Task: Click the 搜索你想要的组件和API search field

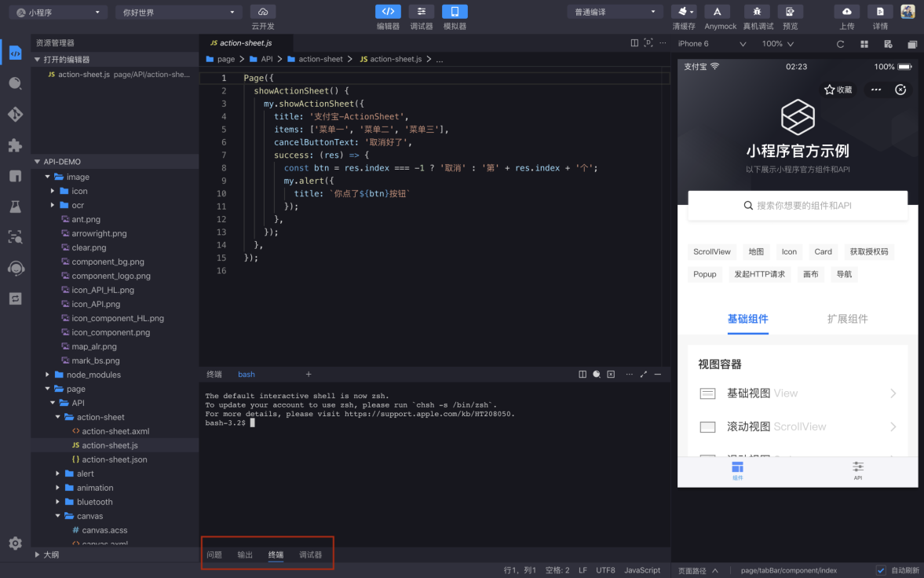Action: [798, 205]
